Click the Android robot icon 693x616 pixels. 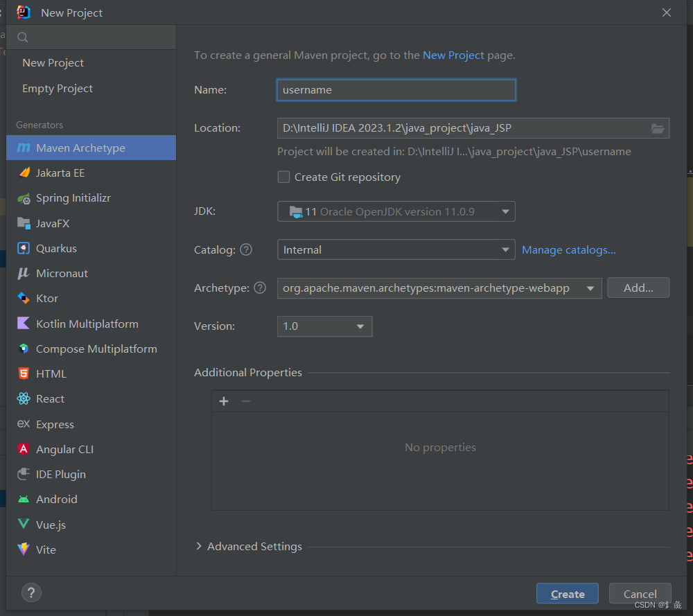pyautogui.click(x=24, y=500)
